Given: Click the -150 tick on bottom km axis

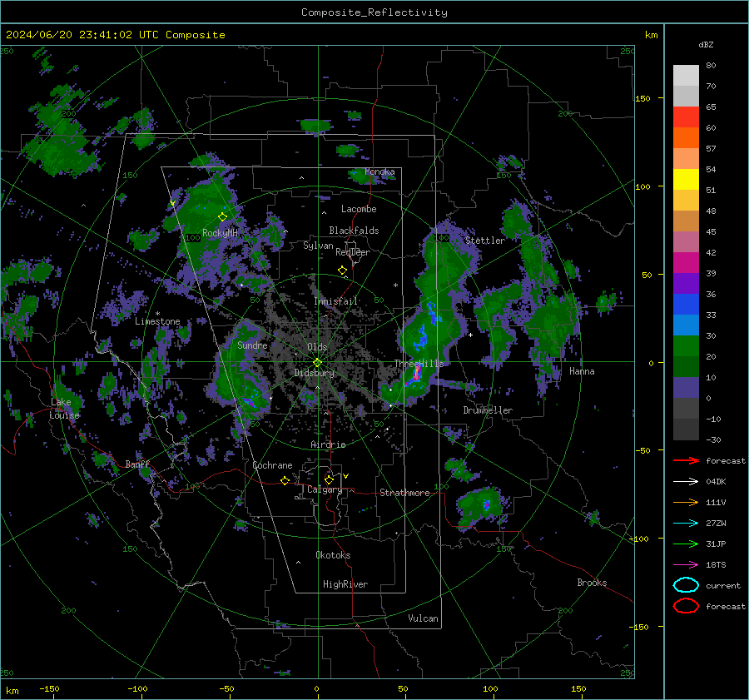Looking at the screenshot, I should pyautogui.click(x=49, y=688).
